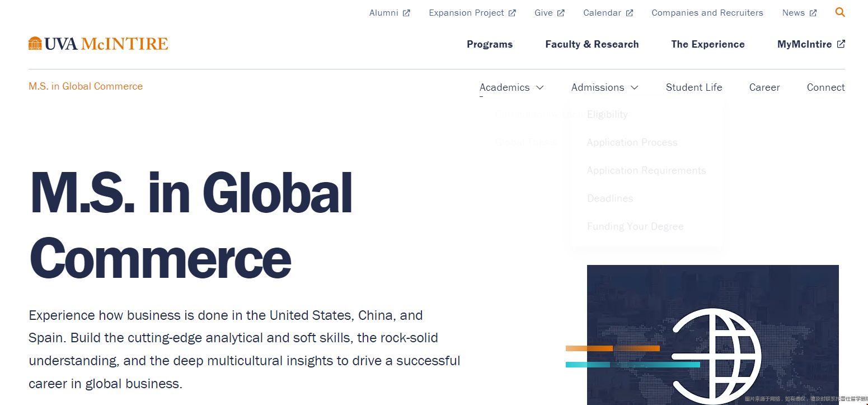Open the Student Life section
The height and width of the screenshot is (405, 868).
694,87
